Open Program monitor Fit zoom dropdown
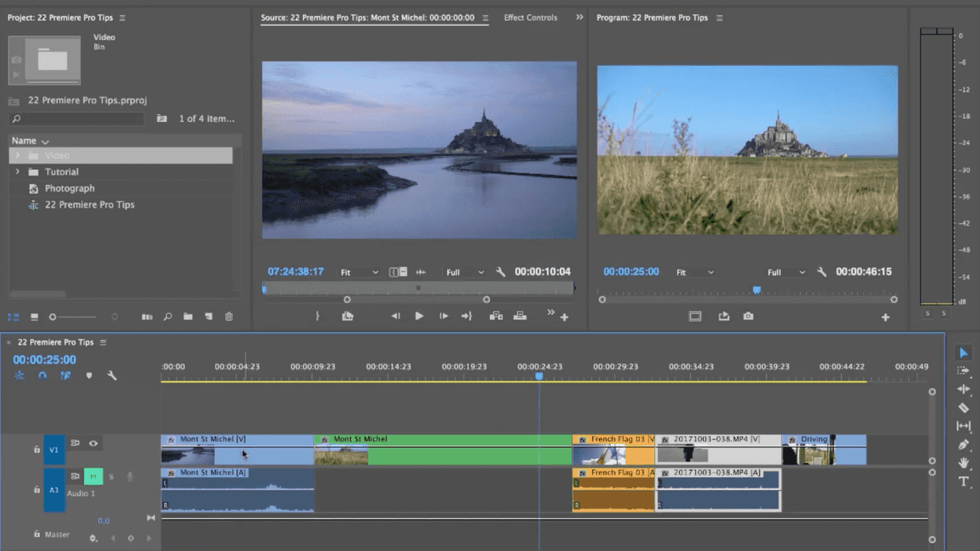 [x=695, y=272]
